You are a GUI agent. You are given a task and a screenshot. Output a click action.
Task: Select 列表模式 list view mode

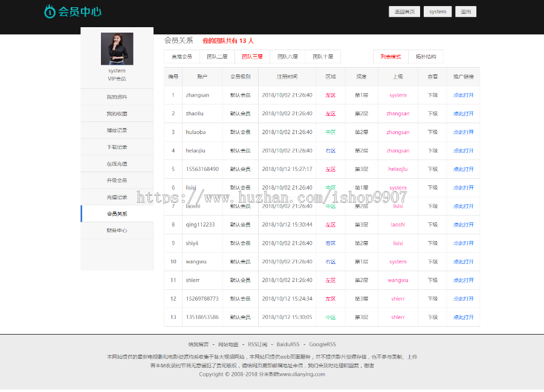[390, 57]
